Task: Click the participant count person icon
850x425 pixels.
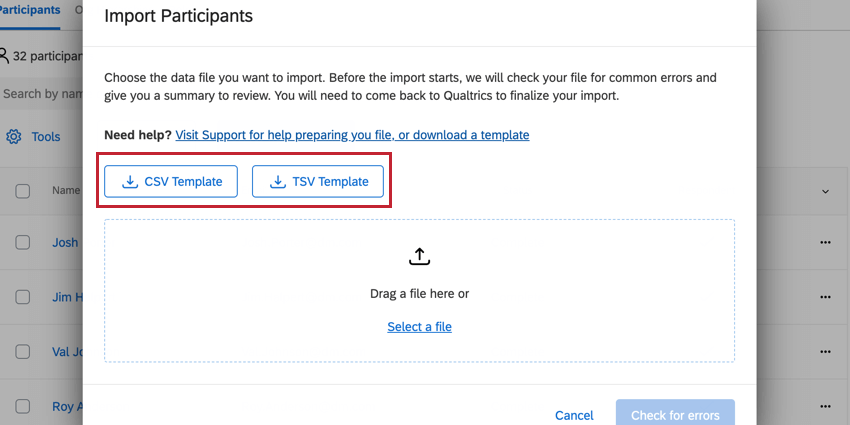Action: click(4, 56)
